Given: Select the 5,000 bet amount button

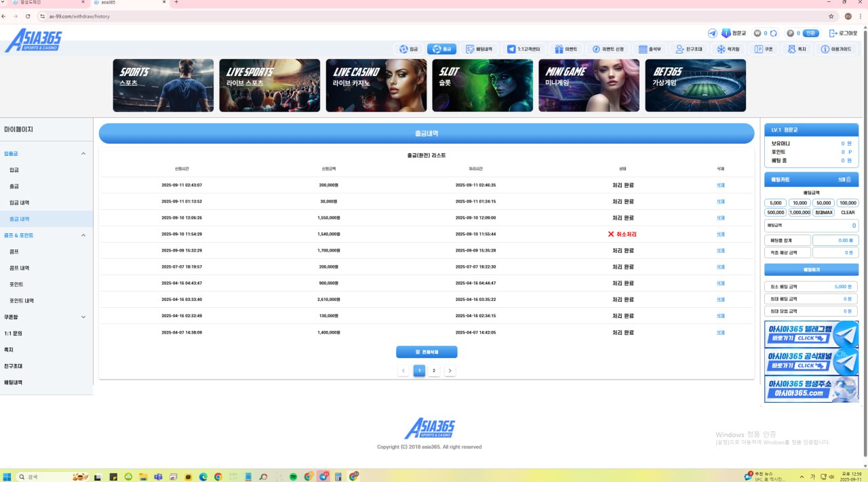Looking at the screenshot, I should click(x=776, y=203).
